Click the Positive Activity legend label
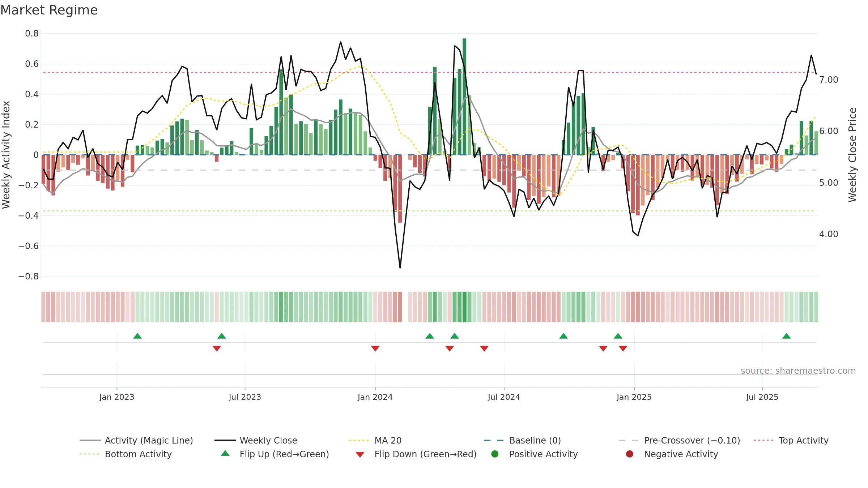The image size is (868, 488). (x=543, y=454)
